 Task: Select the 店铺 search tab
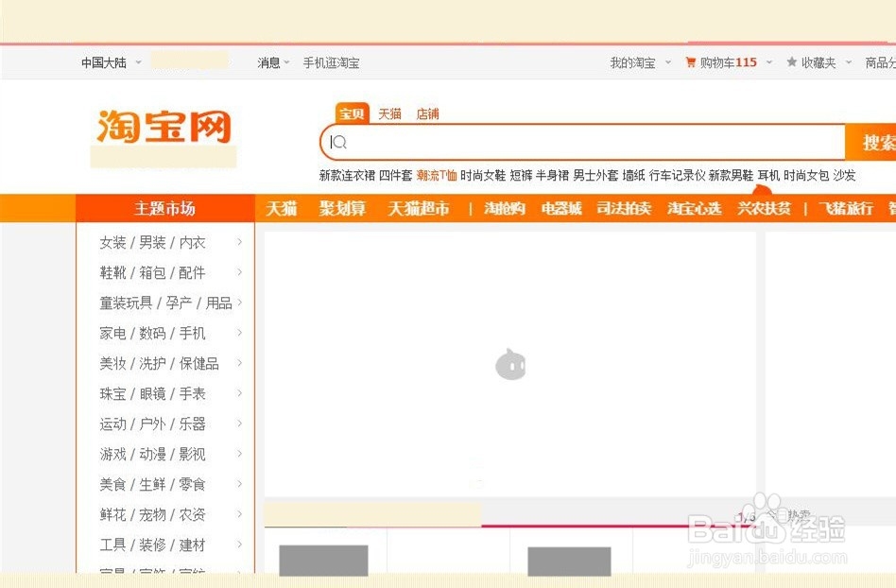[x=427, y=113]
